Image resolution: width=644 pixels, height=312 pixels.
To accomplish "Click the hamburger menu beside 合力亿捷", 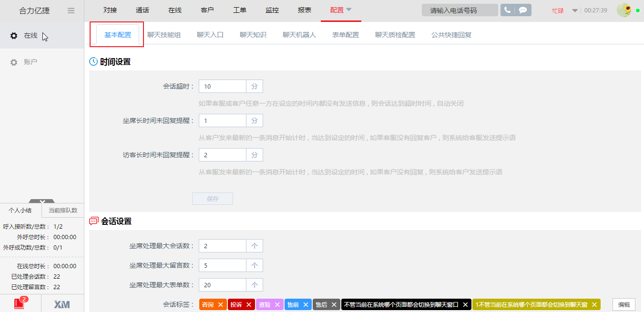I will click(x=71, y=10).
